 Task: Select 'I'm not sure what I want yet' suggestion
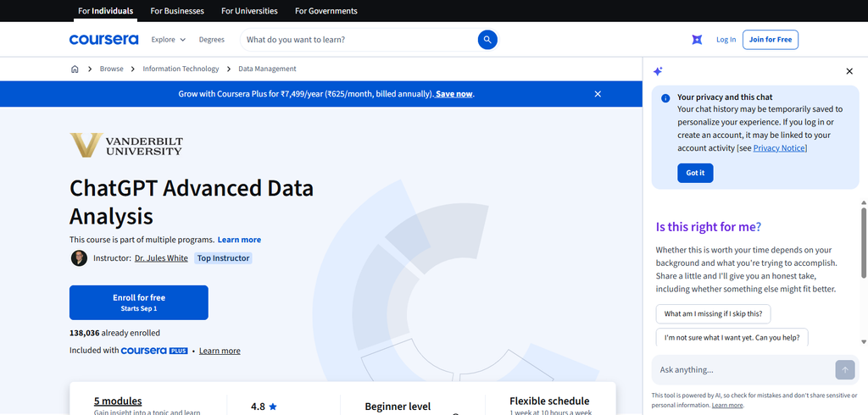coord(732,338)
